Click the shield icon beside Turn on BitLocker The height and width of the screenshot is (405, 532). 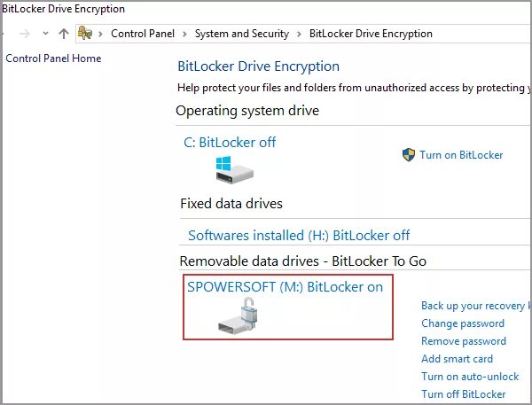tap(409, 155)
